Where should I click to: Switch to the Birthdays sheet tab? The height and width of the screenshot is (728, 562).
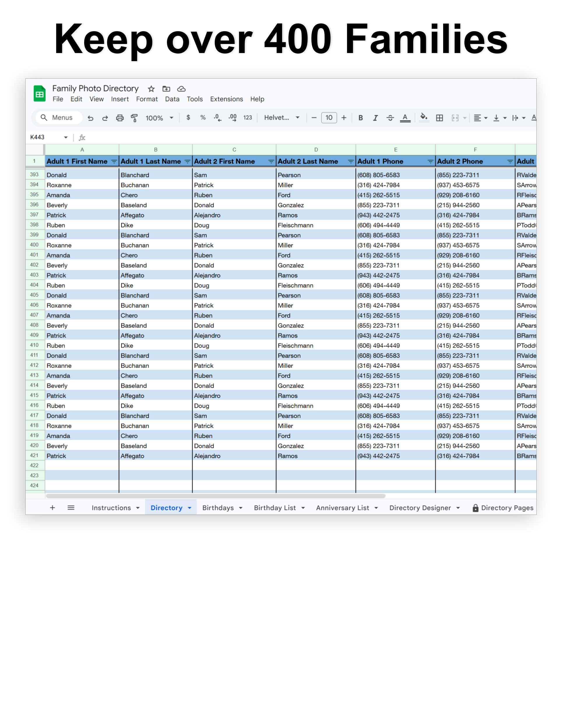click(x=218, y=507)
